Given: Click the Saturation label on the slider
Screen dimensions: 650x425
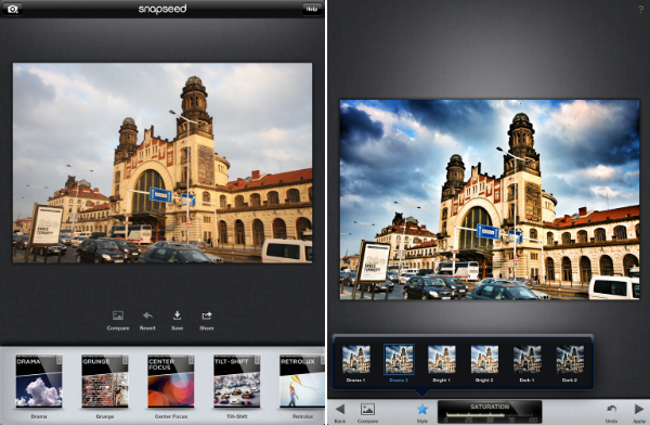Looking at the screenshot, I should coord(490,407).
